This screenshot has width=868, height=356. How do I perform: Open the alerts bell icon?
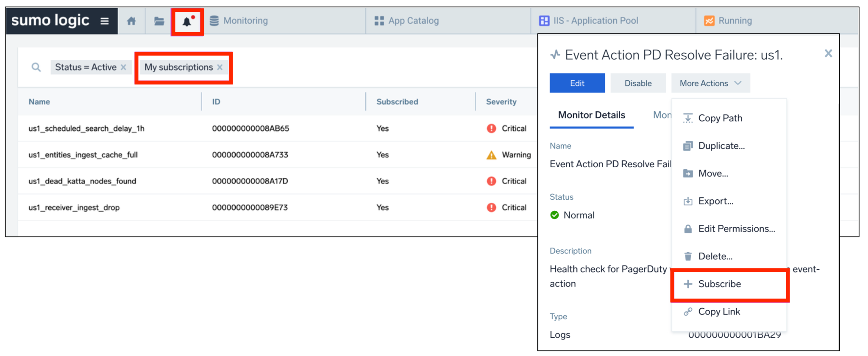tap(187, 21)
